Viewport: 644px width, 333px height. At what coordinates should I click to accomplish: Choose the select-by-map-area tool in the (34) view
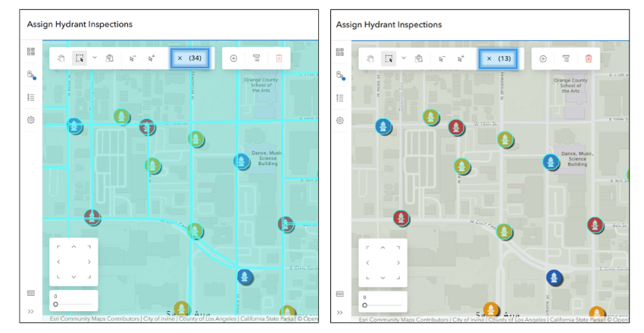tap(109, 58)
